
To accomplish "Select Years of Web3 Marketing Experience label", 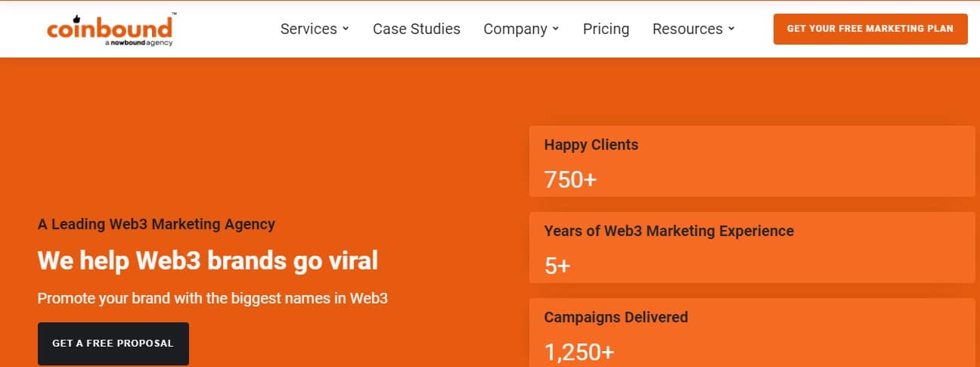I will point(669,231).
